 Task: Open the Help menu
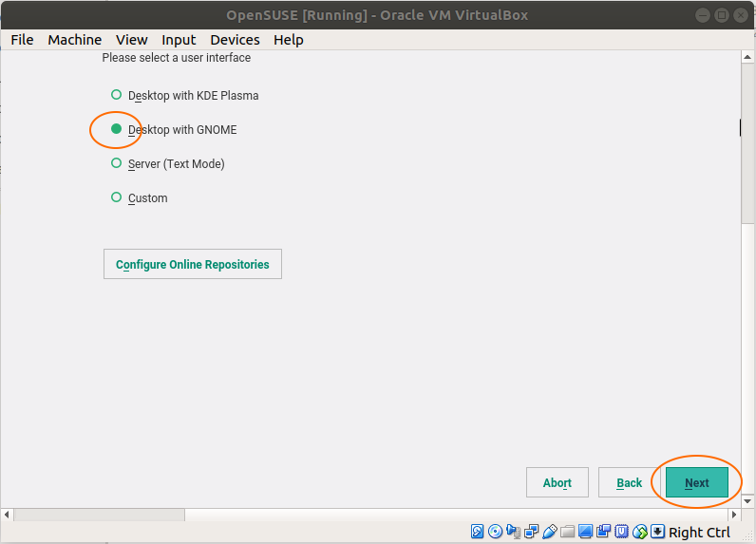tap(289, 40)
